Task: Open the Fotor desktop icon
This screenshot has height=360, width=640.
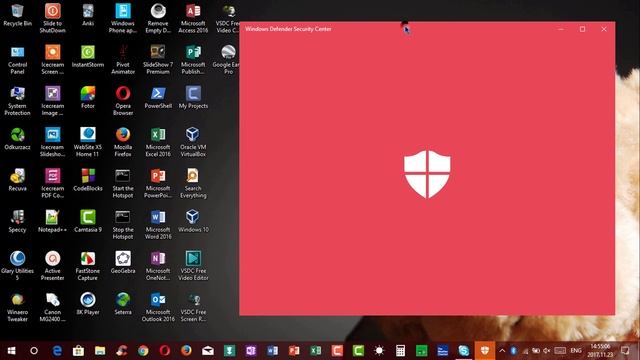Action: 88,98
